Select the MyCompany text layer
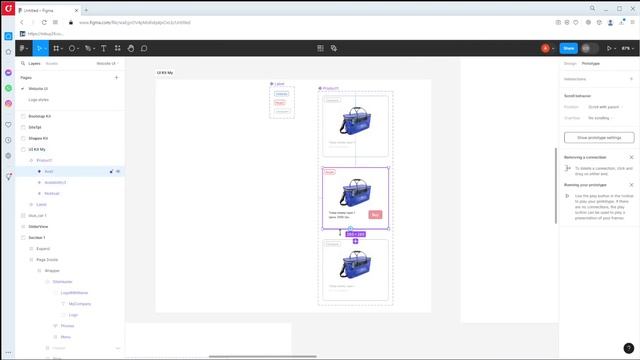Screen dimensions: 640x360 click(80, 304)
